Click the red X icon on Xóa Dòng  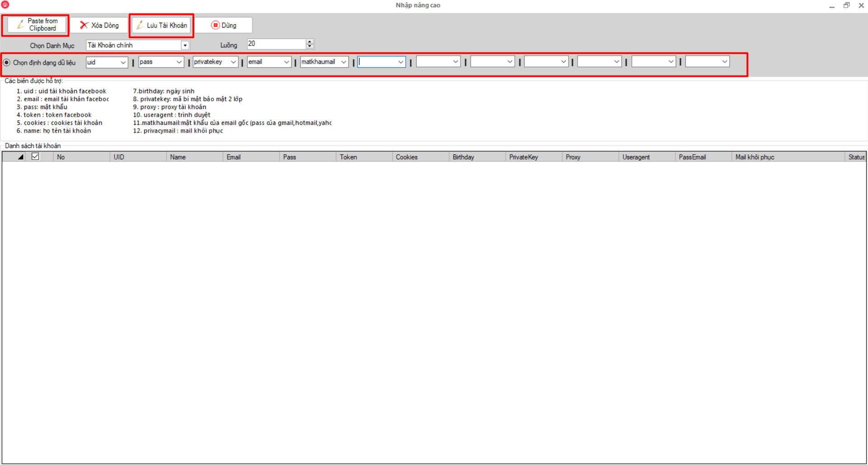(84, 25)
